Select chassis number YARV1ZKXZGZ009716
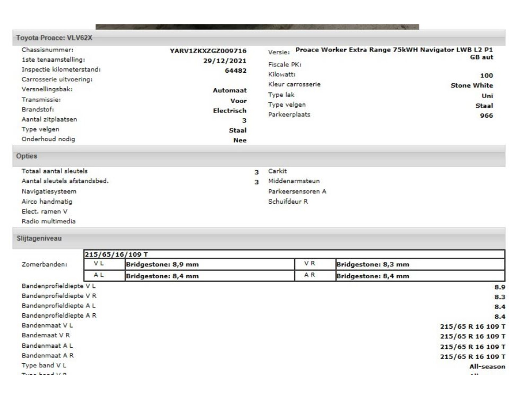The width and height of the screenshot is (532, 399). tap(208, 51)
